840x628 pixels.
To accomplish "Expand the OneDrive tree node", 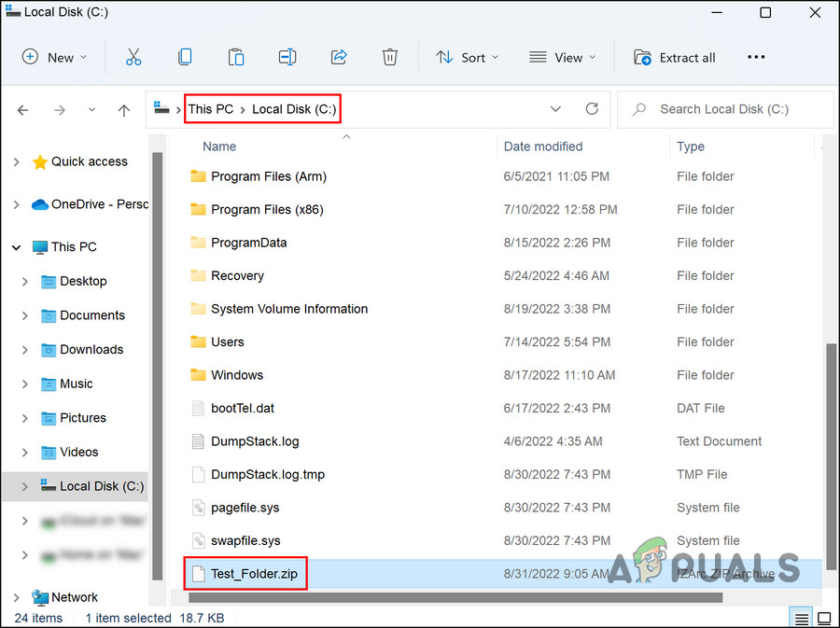I will (17, 204).
